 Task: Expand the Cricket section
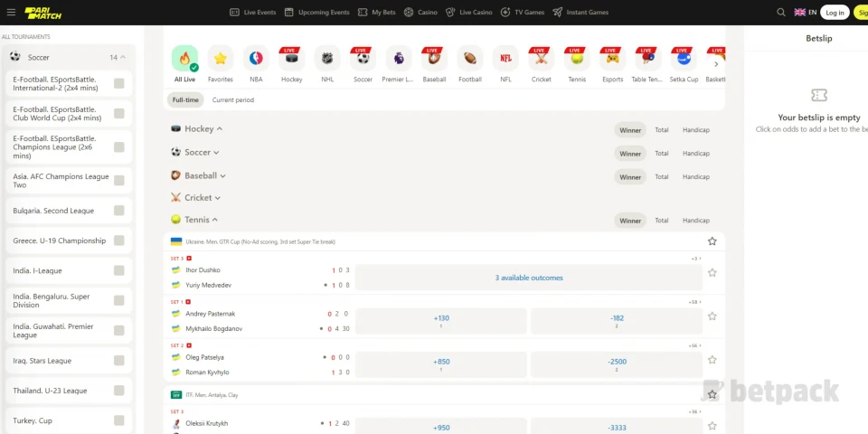click(218, 198)
